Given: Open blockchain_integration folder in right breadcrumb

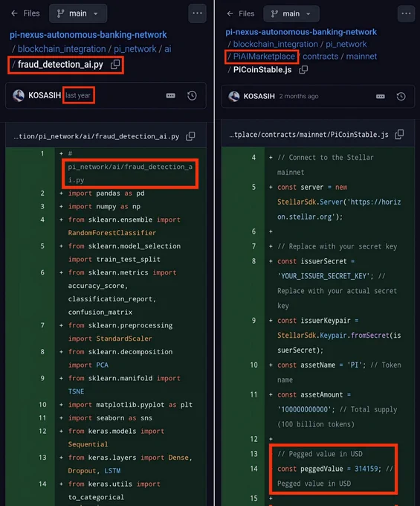Looking at the screenshot, I should pos(275,44).
